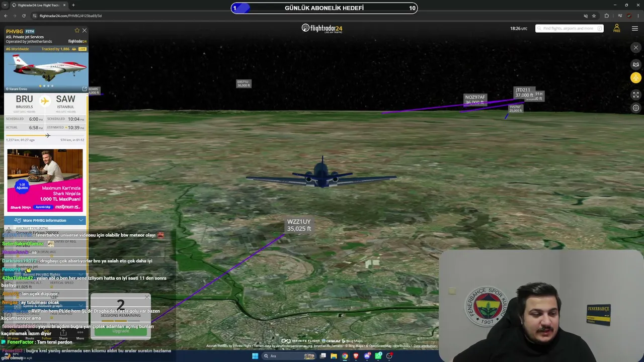Screen dimensions: 644x362
Task: Open the aircraft photo in full view
Action: click(85, 89)
